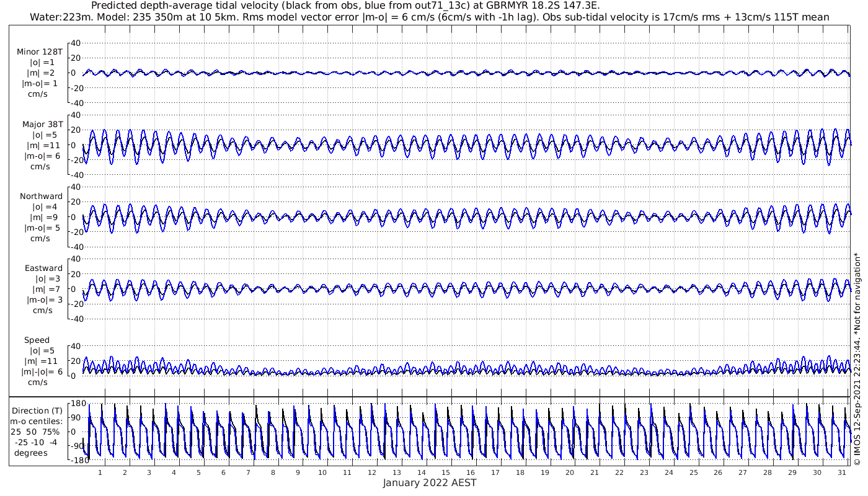The height and width of the screenshot is (496, 868).
Task: Click the 'degrees' unit label
Action: (31, 453)
